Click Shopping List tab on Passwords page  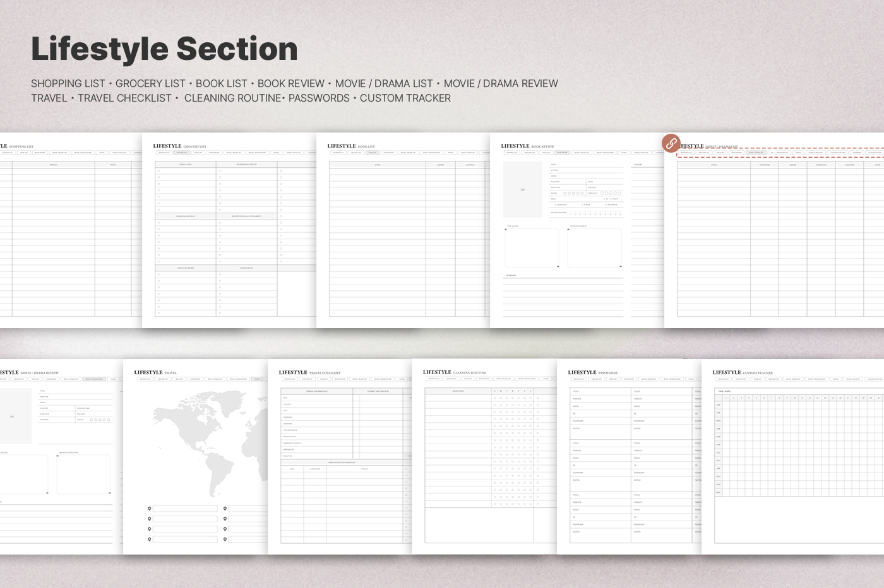tap(578, 379)
